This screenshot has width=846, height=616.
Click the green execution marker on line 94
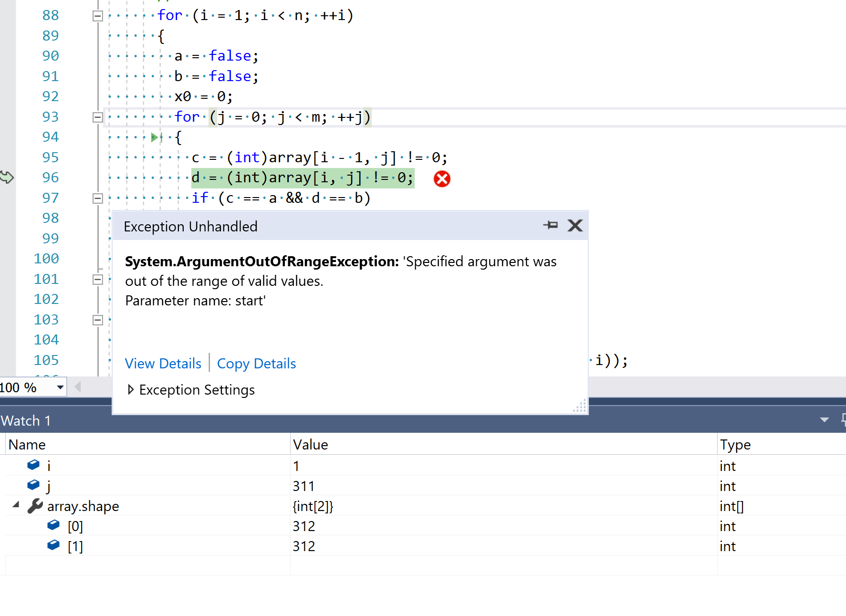tap(156, 137)
